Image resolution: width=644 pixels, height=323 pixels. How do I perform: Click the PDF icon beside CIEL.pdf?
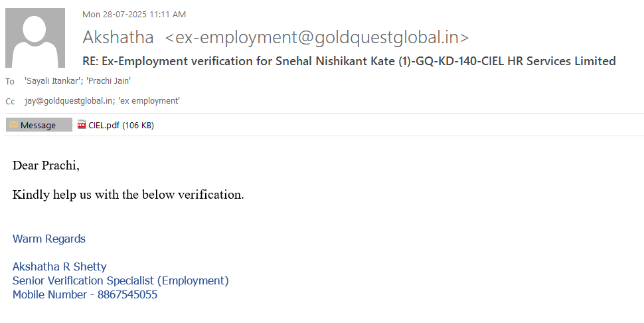click(x=82, y=124)
